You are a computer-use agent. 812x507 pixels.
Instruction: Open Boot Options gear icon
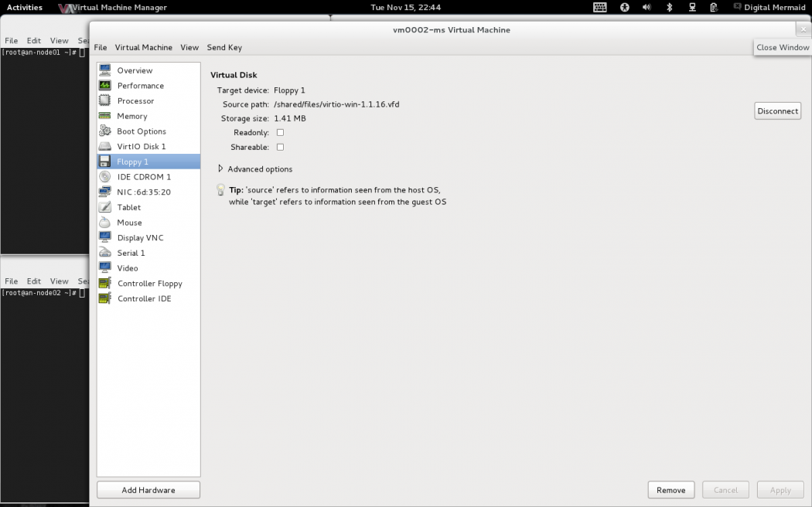104,131
